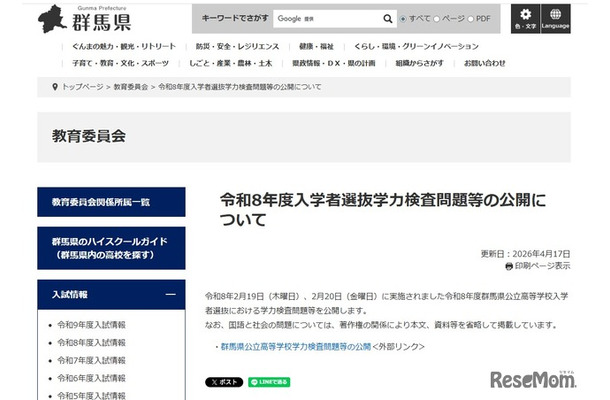The width and height of the screenshot is (610, 400).
Task: Open 教育委員会関係所属一覧 sidebar button
Action: point(111,202)
